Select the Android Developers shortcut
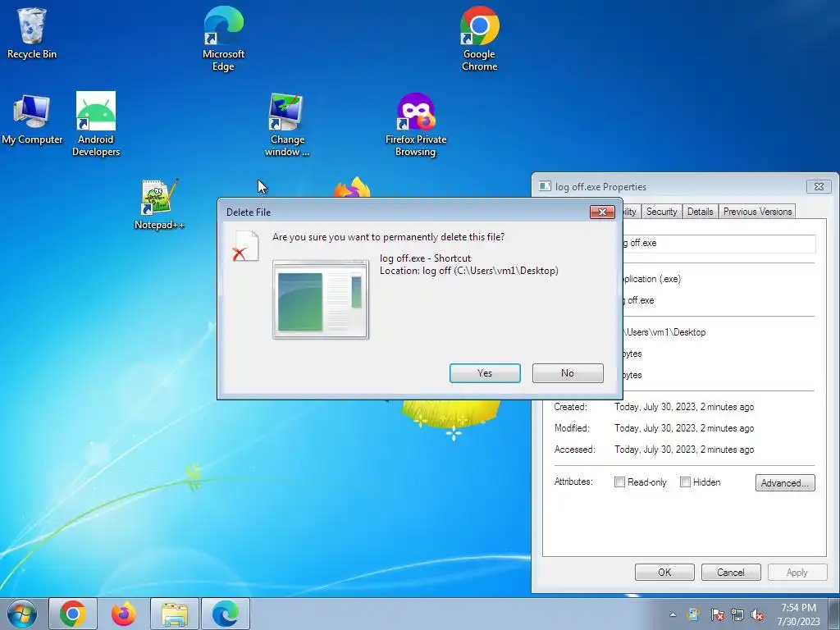840x630 pixels. 96,125
